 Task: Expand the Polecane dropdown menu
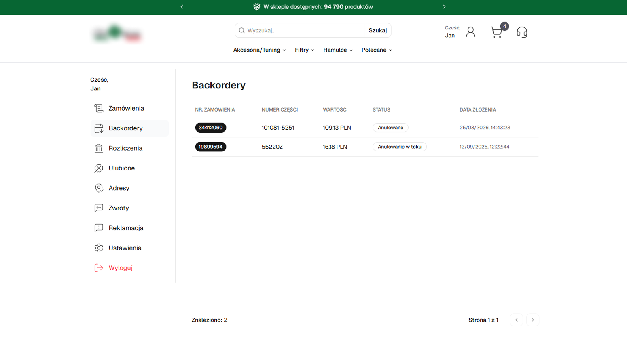pos(377,50)
